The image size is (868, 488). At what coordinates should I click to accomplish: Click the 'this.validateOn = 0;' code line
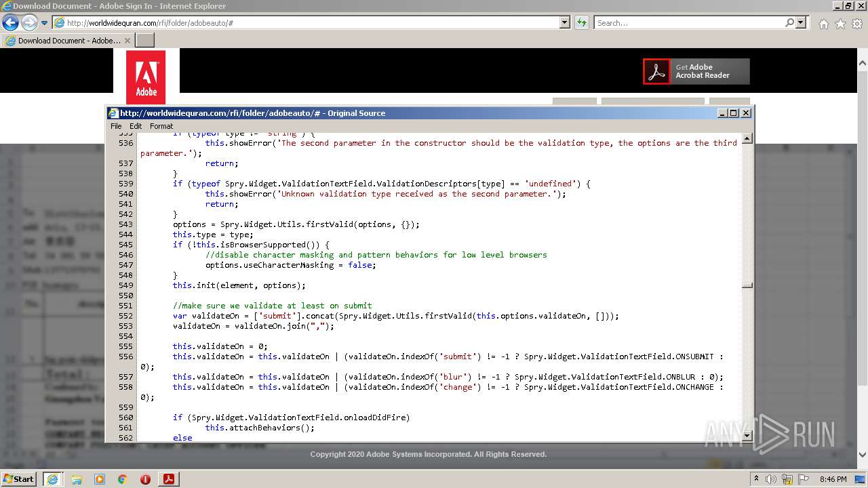220,346
